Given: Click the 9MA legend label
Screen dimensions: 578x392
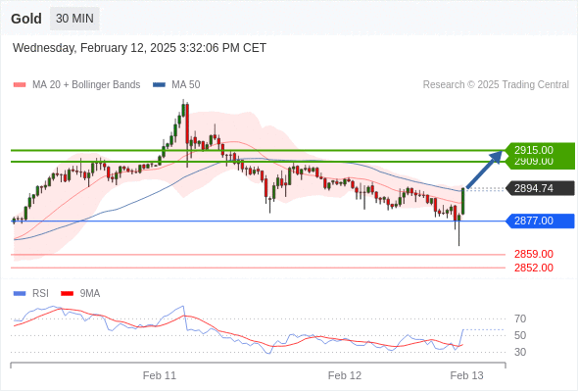Looking at the screenshot, I should 90,294.
